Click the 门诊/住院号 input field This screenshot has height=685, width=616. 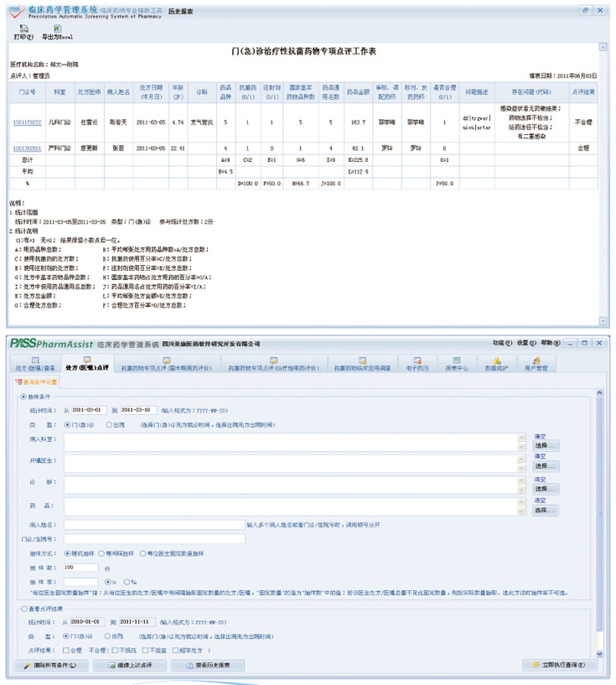pyautogui.click(x=154, y=539)
